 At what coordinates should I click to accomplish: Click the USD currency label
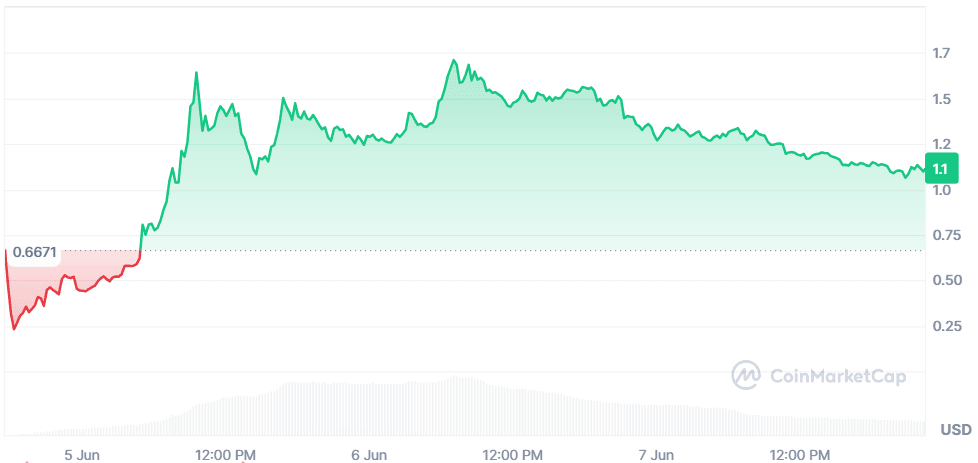(x=955, y=430)
